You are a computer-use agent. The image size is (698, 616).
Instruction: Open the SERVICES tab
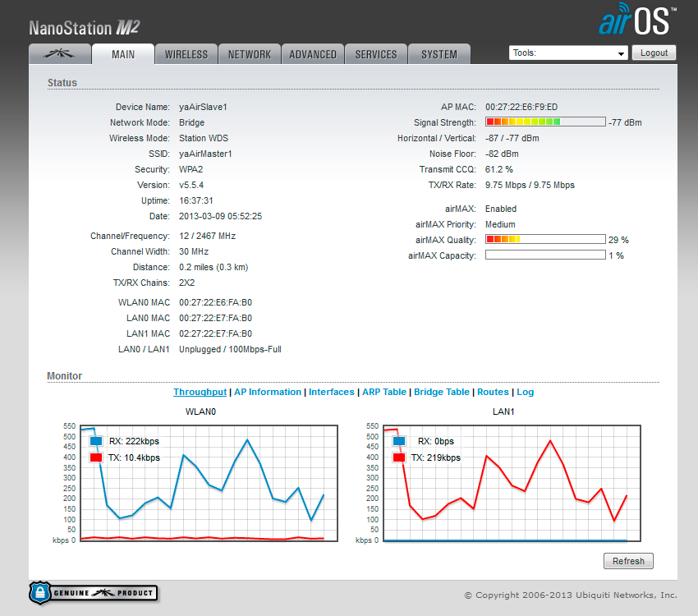point(376,54)
